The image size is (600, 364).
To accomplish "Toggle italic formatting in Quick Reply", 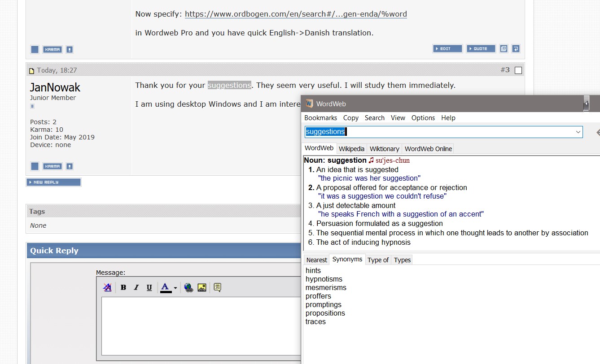I will coord(136,287).
